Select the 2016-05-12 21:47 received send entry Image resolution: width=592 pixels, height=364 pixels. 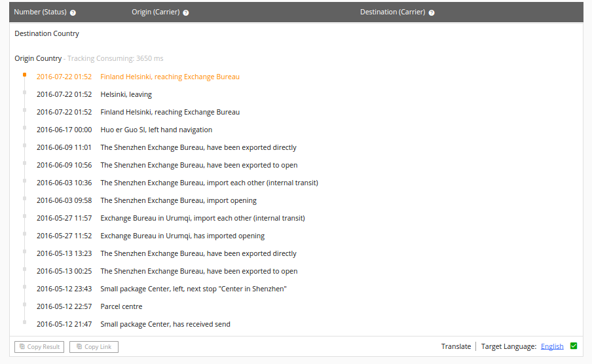(x=165, y=324)
